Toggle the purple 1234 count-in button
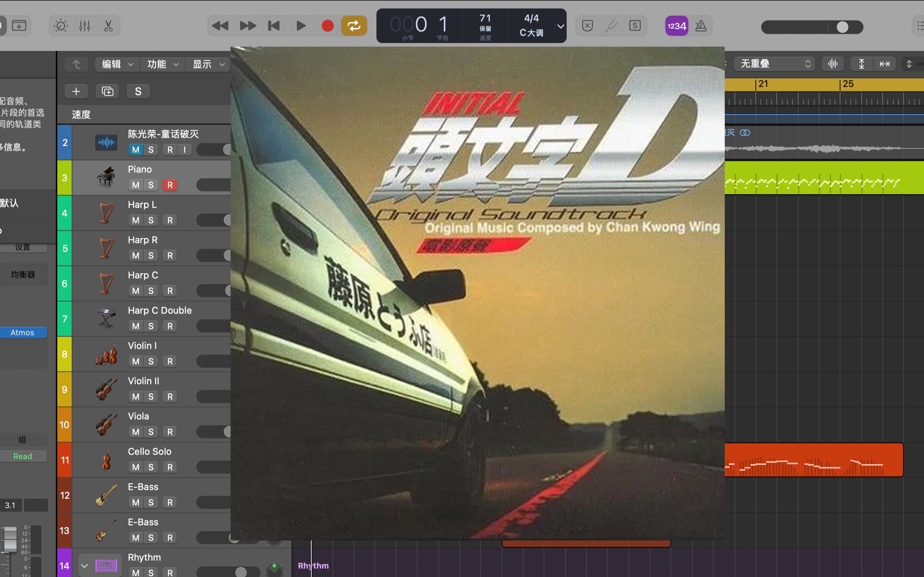This screenshot has height=577, width=924. click(677, 26)
